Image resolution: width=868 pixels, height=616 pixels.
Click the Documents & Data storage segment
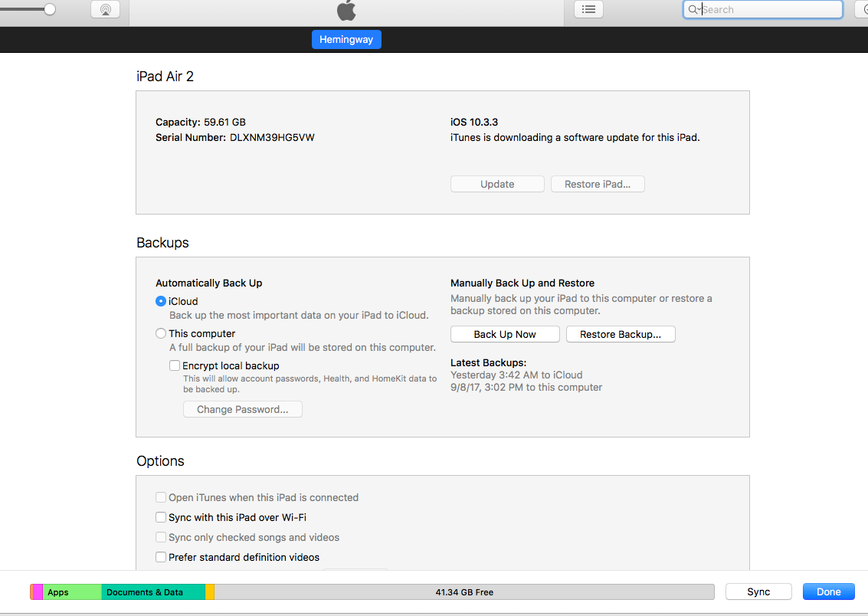153,592
